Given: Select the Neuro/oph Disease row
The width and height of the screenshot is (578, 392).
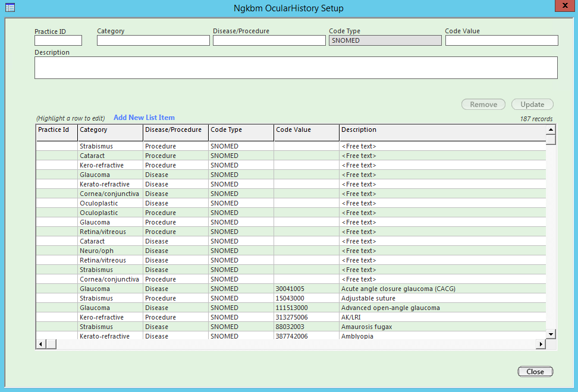Looking at the screenshot, I should click(x=291, y=251).
